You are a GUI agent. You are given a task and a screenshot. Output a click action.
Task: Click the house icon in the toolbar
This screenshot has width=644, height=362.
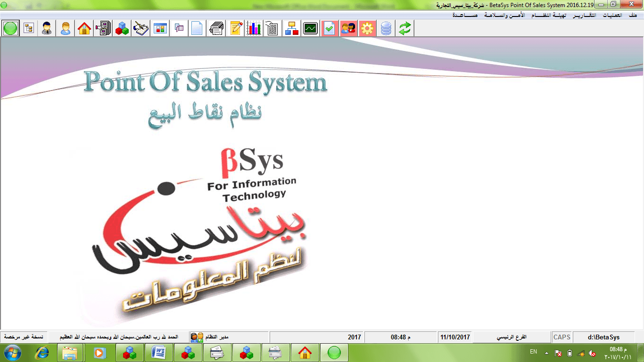pyautogui.click(x=84, y=28)
